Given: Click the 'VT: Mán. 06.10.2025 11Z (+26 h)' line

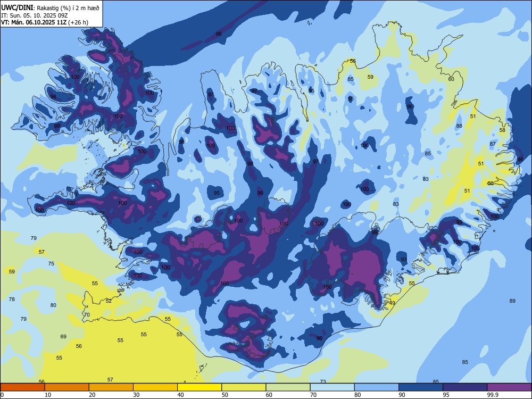Looking at the screenshot, I should click(x=45, y=22).
